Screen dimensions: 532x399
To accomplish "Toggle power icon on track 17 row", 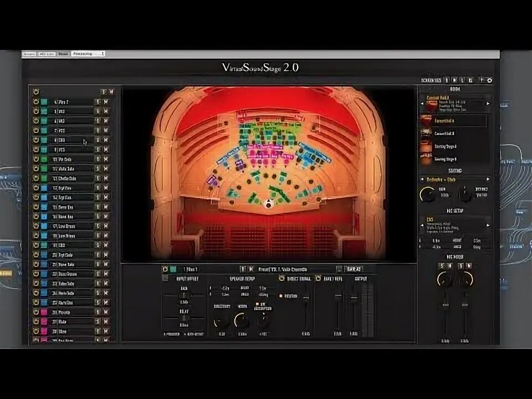I will (x=36, y=226).
